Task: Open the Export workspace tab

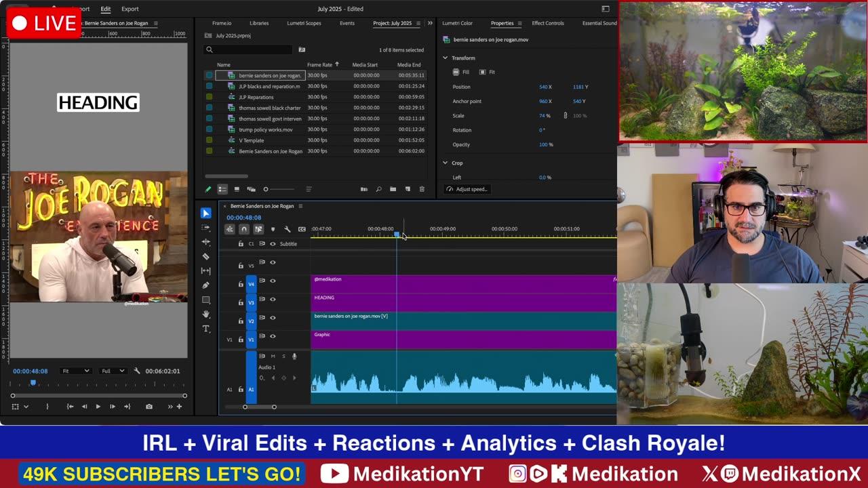Action: 130,9
